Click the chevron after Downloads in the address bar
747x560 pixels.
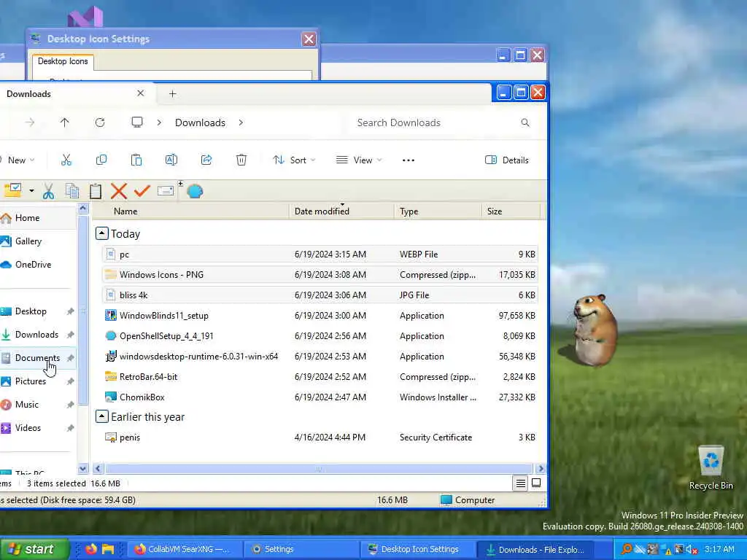(241, 122)
